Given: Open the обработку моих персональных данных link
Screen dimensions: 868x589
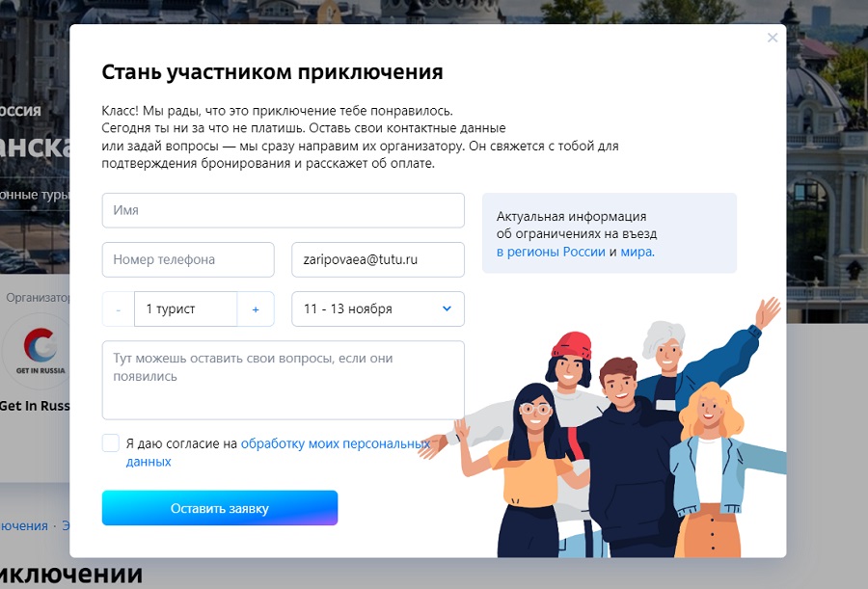Looking at the screenshot, I should [277, 452].
